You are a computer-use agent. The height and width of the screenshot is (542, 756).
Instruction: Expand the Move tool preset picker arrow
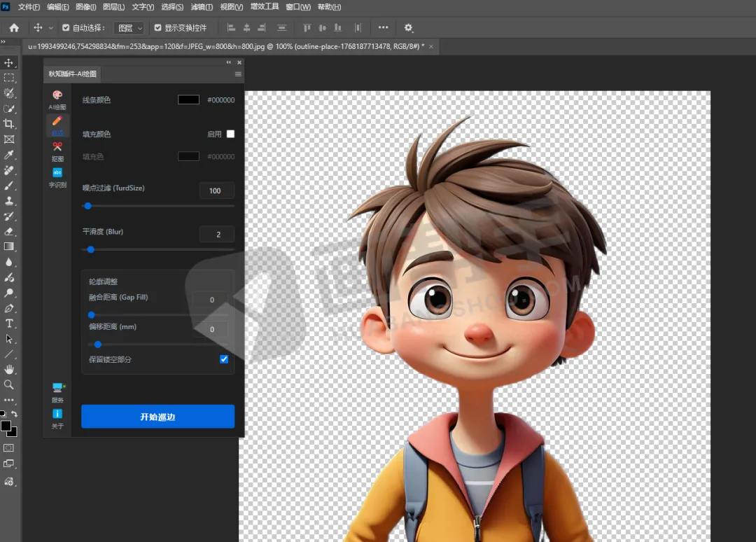(51, 28)
